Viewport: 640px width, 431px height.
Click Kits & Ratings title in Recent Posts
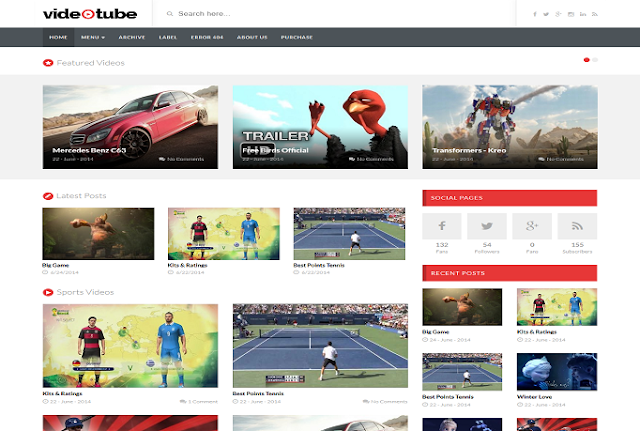(537, 332)
